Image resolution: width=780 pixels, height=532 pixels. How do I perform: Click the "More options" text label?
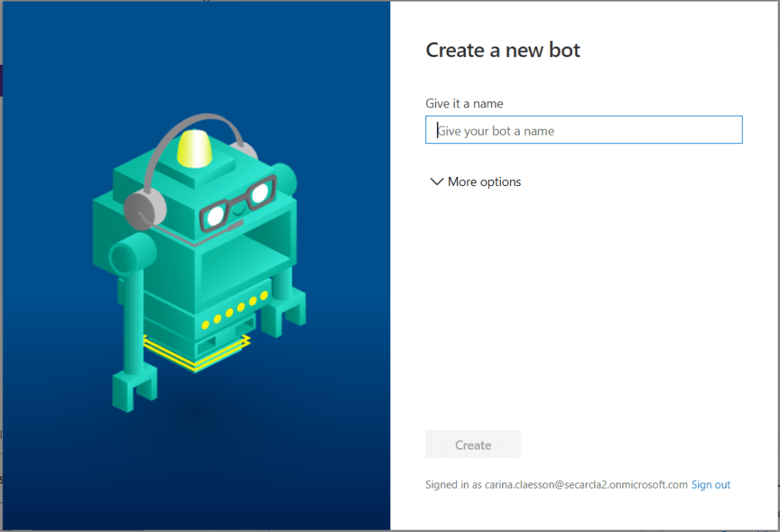(484, 182)
